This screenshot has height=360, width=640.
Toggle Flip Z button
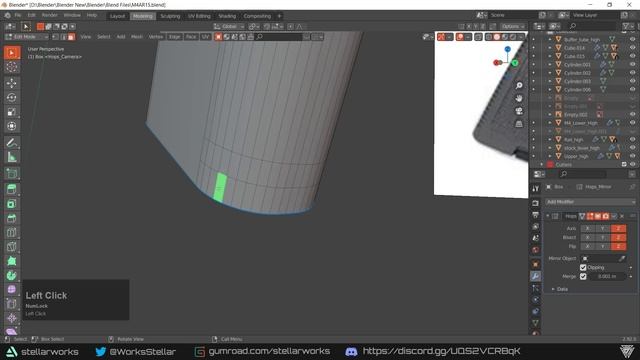[x=618, y=247]
